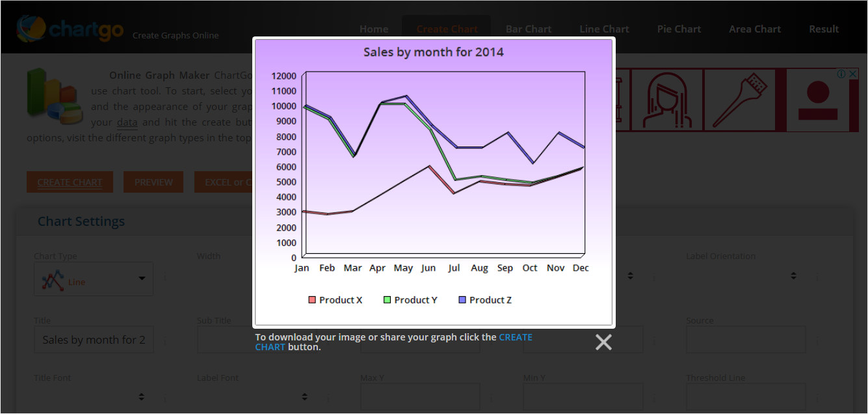Click the Product Z blue legend swatch

[462, 300]
